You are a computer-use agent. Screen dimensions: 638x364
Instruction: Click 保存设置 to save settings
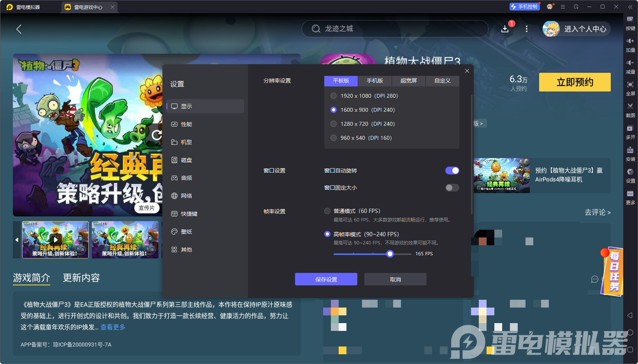tap(326, 279)
